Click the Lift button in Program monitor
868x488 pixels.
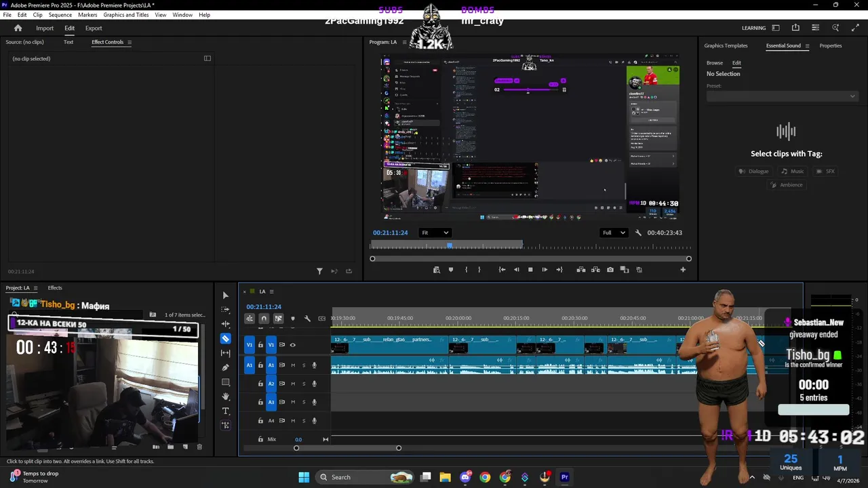[581, 270]
